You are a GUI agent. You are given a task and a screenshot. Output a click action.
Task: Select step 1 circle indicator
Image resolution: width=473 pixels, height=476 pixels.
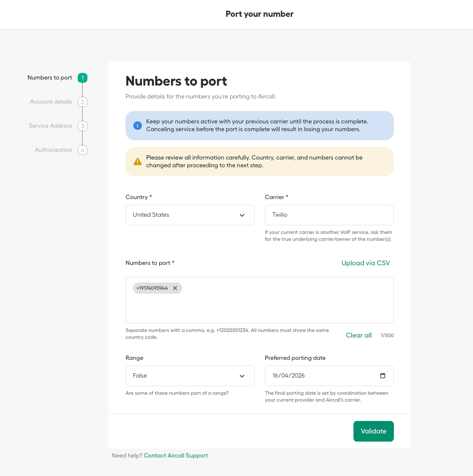coord(83,78)
